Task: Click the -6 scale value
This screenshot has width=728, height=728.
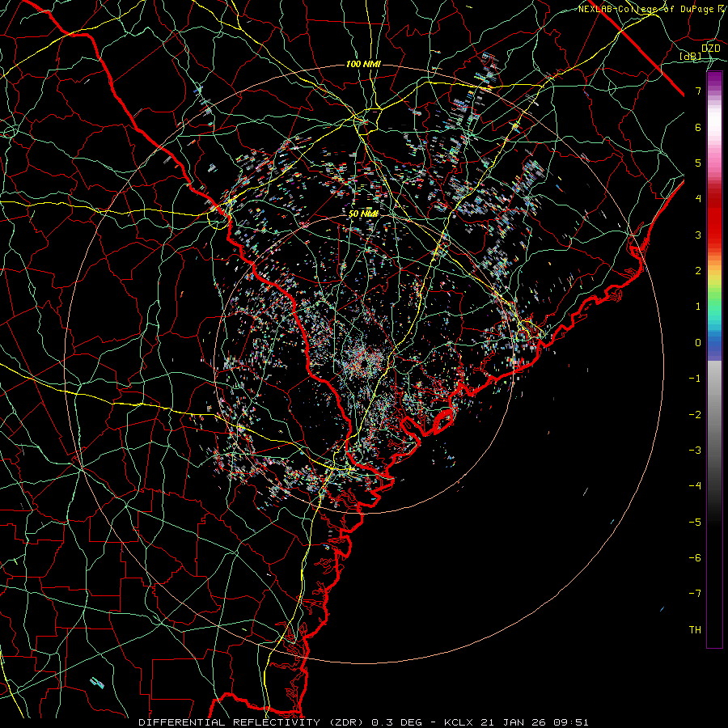Action: (695, 557)
